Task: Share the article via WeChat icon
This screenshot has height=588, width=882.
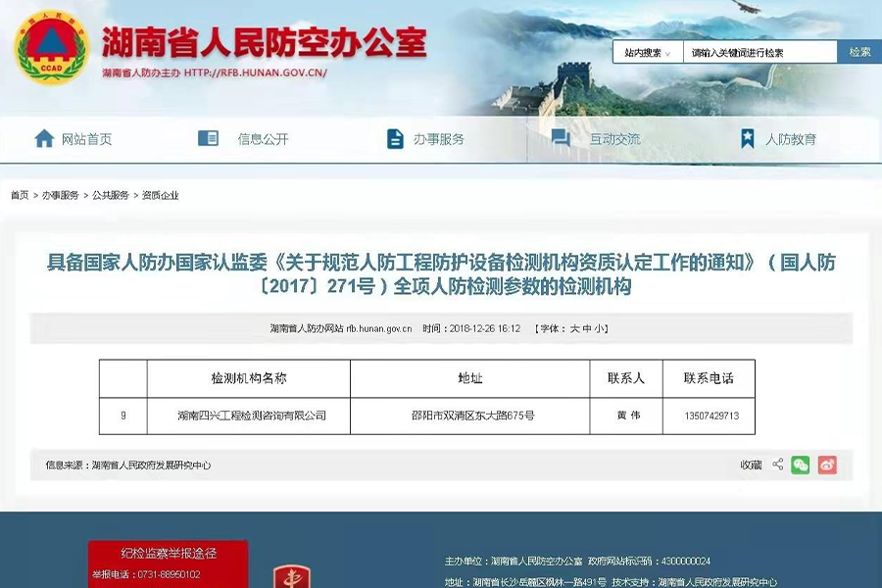Action: pyautogui.click(x=801, y=465)
